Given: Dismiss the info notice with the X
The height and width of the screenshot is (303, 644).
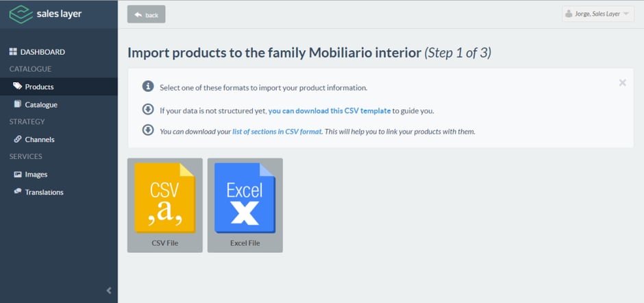Looking at the screenshot, I should pyautogui.click(x=622, y=83).
